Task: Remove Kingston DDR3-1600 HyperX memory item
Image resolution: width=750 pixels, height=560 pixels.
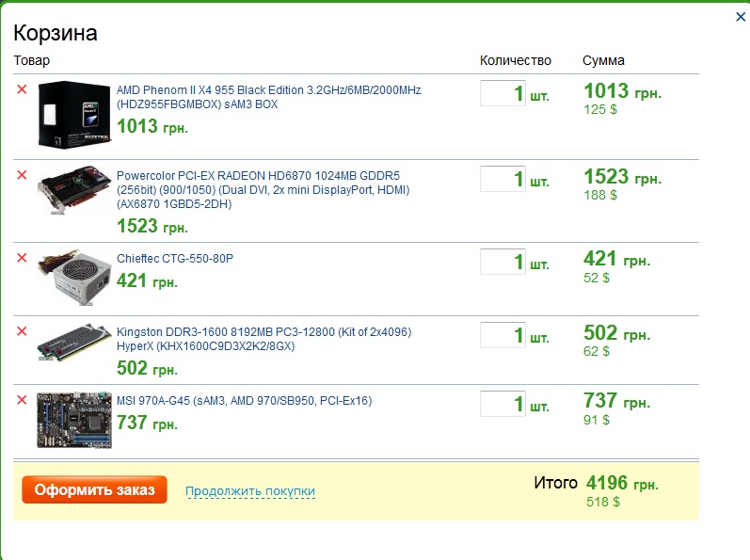Action: [x=22, y=331]
